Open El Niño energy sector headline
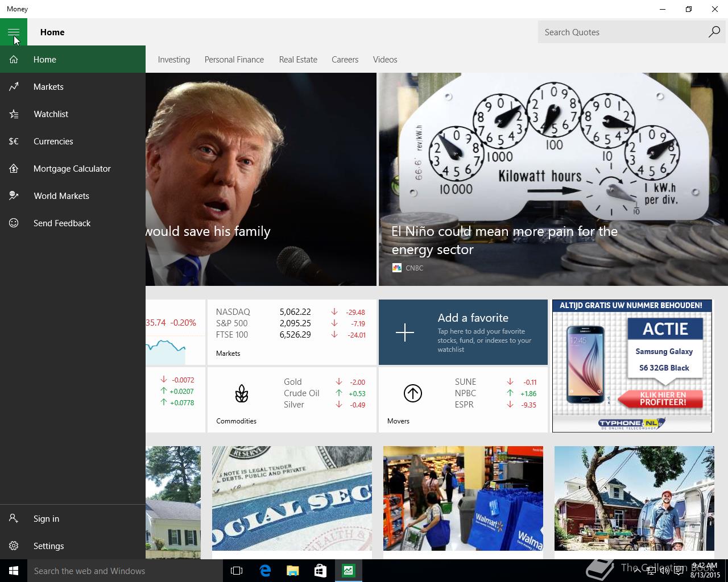The width and height of the screenshot is (728, 582). 504,240
